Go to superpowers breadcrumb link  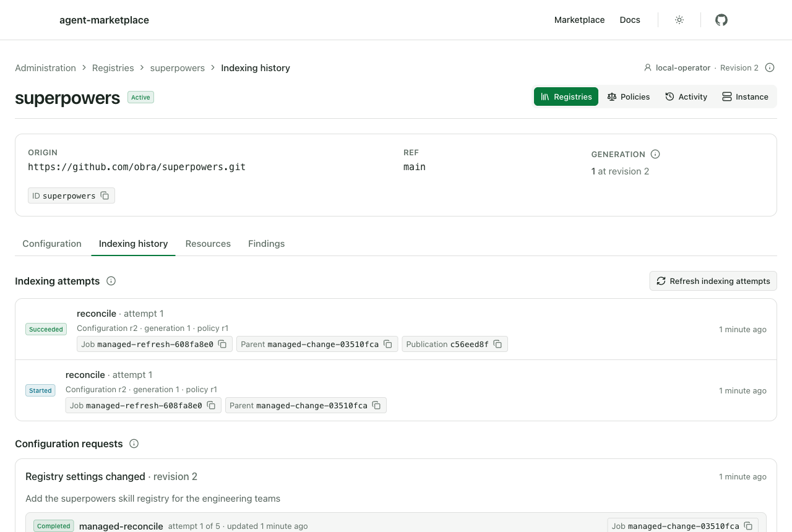pos(178,68)
